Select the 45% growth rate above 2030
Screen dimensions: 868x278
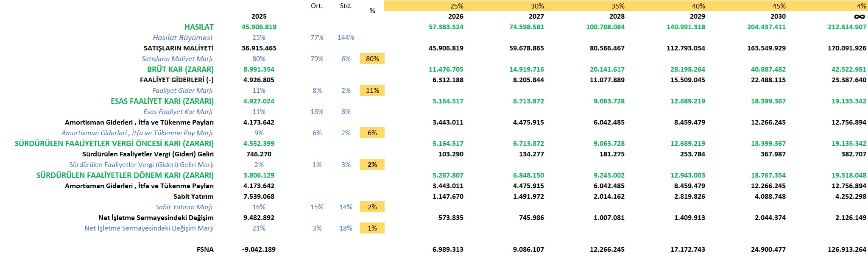(779, 6)
